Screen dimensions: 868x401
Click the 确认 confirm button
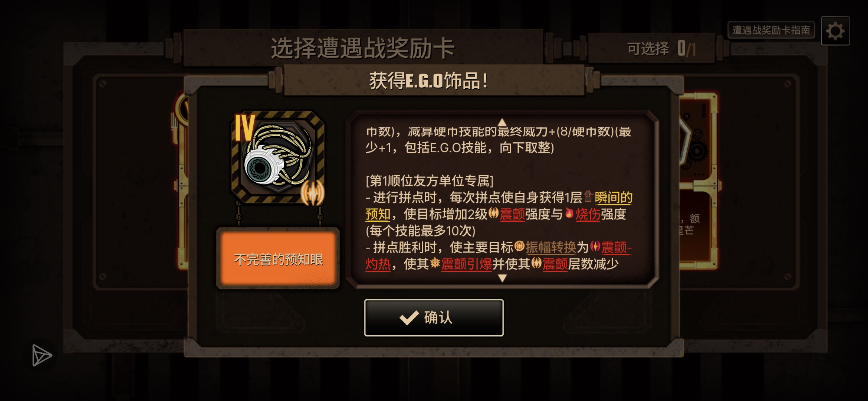[434, 317]
